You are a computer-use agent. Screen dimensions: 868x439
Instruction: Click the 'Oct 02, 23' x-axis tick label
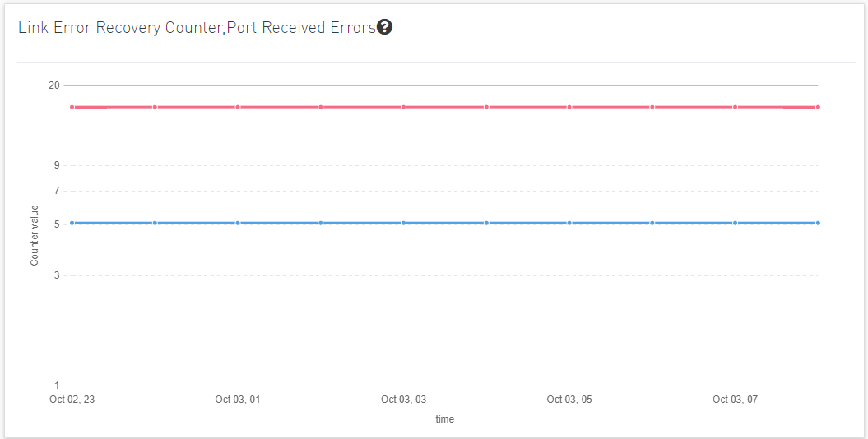point(72,400)
